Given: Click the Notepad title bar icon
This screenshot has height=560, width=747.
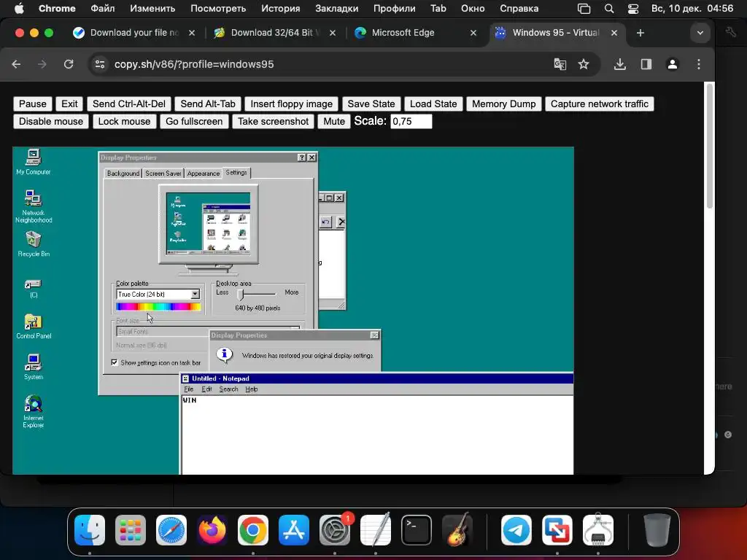Looking at the screenshot, I should [186, 378].
